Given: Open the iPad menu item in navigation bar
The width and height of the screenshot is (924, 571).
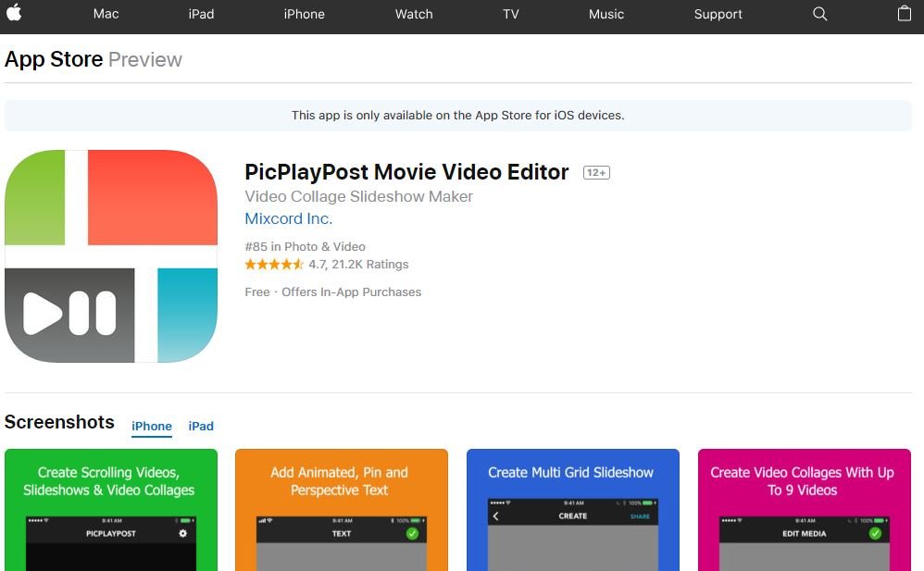Looking at the screenshot, I should [x=201, y=14].
